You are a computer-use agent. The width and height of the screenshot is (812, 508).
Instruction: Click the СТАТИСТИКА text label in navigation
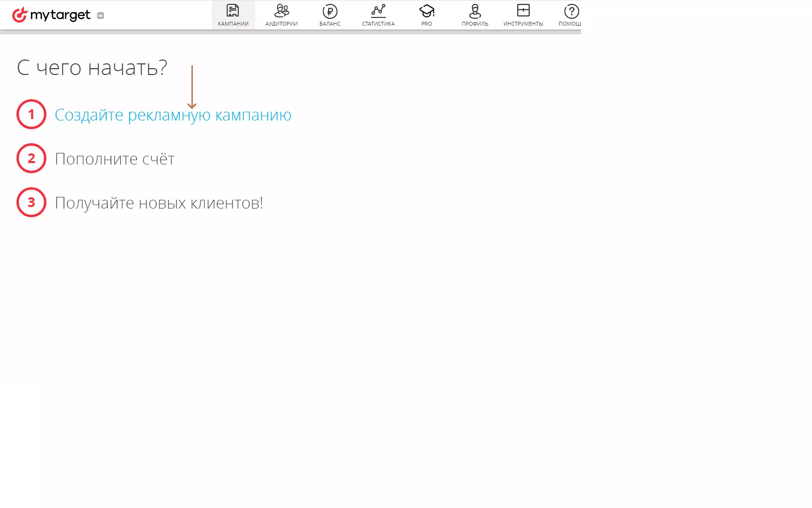pos(378,24)
